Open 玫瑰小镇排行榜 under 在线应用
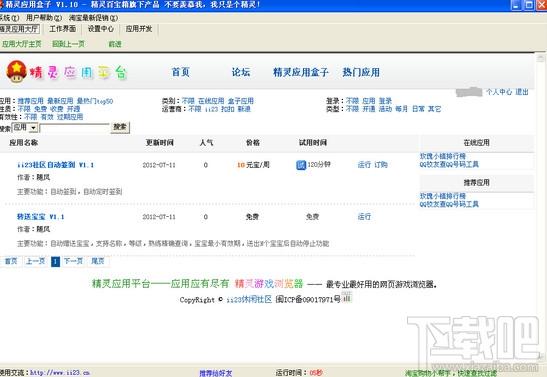 click(443, 156)
